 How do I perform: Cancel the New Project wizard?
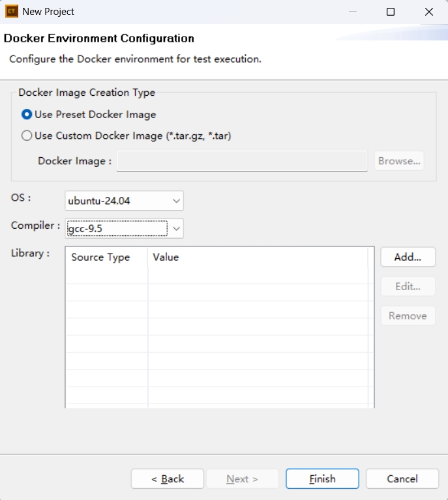point(402,478)
